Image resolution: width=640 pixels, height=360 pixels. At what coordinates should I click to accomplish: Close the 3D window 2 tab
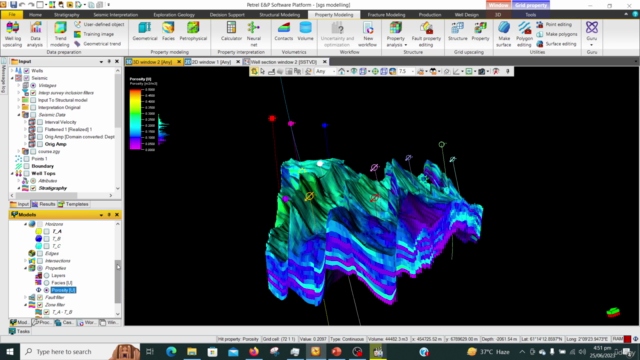tap(179, 62)
